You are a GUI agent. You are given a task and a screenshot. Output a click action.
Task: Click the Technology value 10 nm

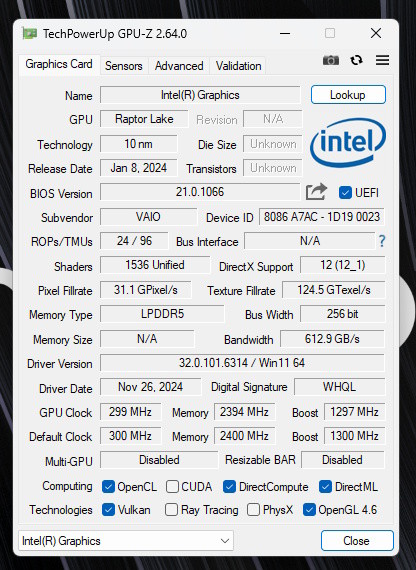(139, 144)
